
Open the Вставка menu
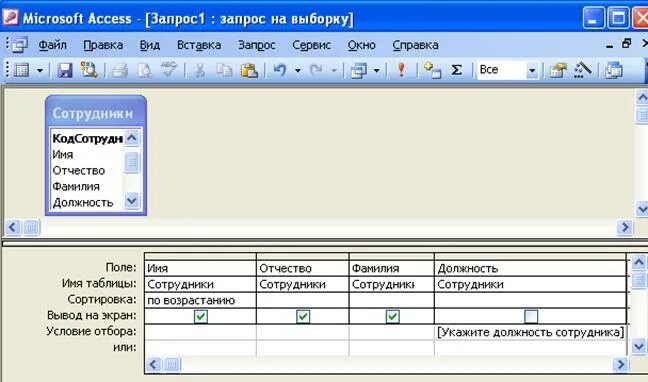pyautogui.click(x=199, y=45)
